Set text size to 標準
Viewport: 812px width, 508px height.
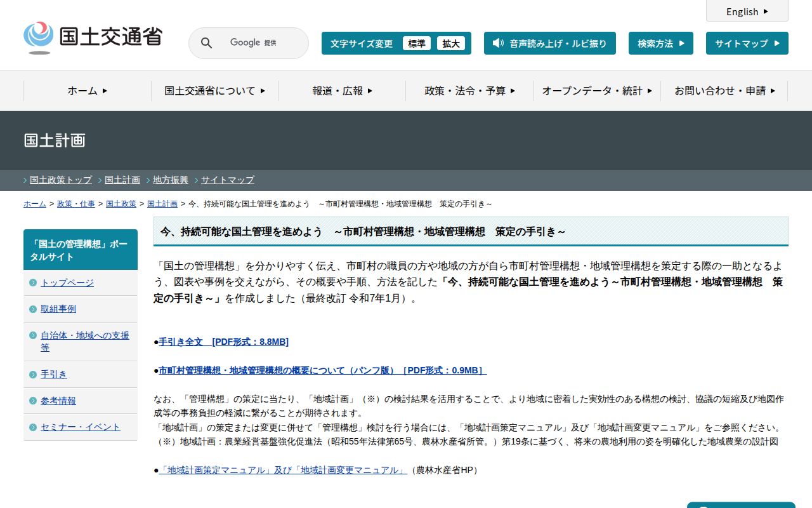click(417, 43)
